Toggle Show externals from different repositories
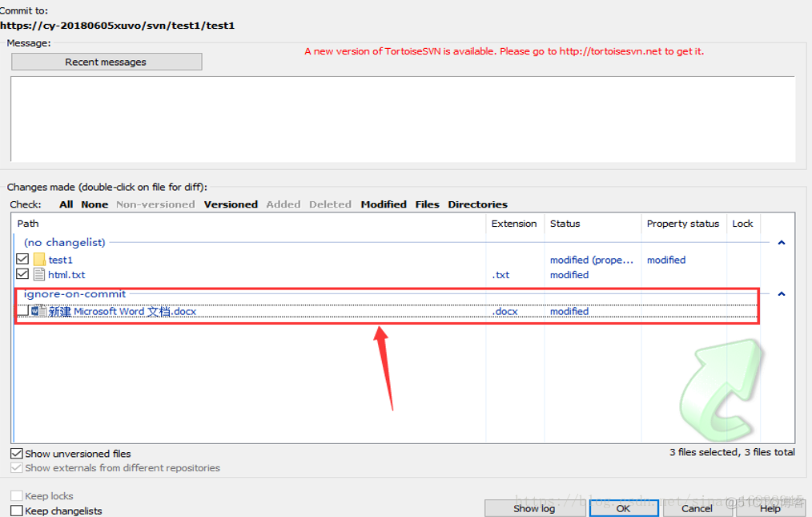 pos(17,468)
